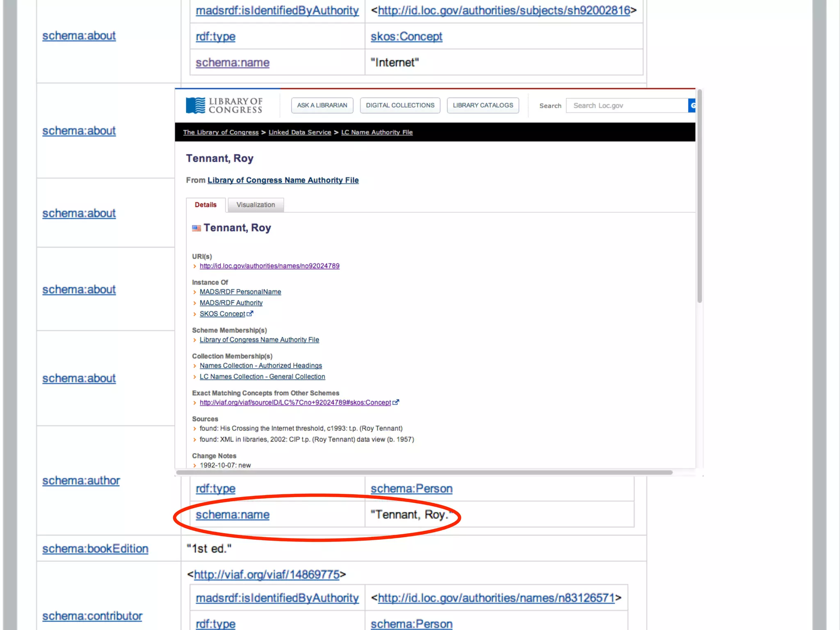Open the viaf.org/viaf/14869775 link
This screenshot has width=840, height=630.
point(267,574)
